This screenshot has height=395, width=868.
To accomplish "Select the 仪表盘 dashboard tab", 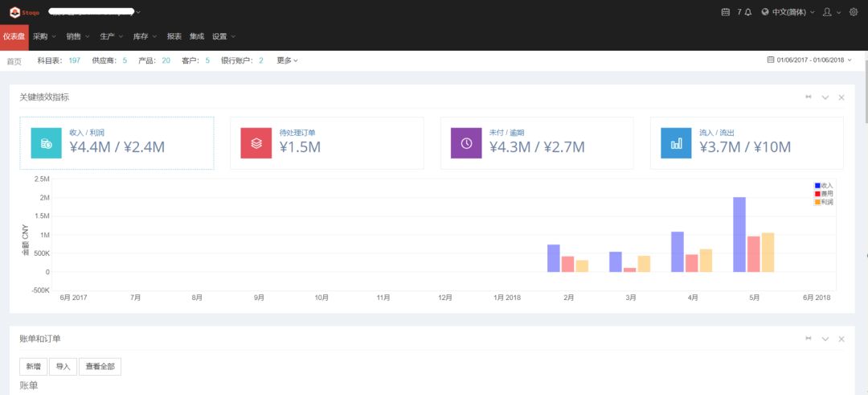I will click(14, 36).
